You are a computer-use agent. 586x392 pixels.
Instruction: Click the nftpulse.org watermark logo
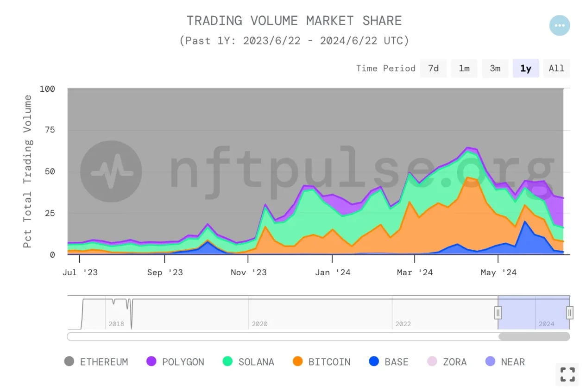111,171
